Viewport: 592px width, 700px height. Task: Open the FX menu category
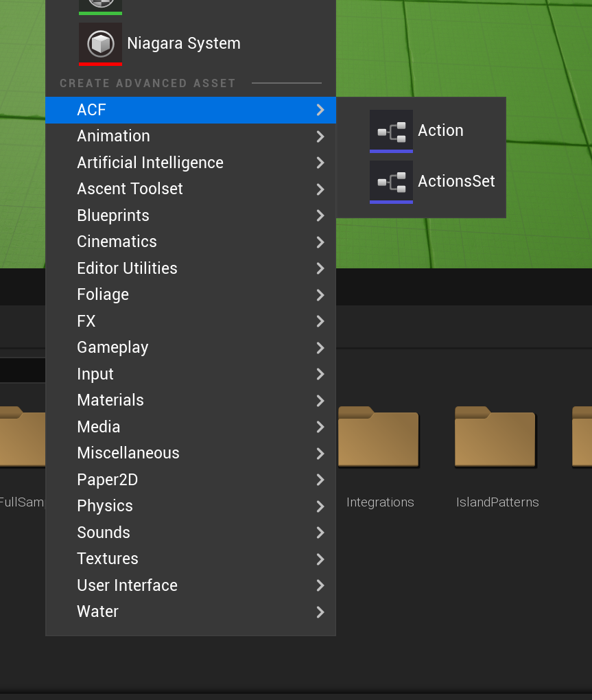[x=86, y=321]
